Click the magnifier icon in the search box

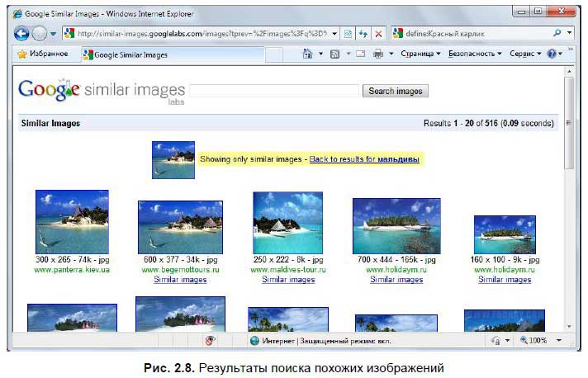pos(558,33)
